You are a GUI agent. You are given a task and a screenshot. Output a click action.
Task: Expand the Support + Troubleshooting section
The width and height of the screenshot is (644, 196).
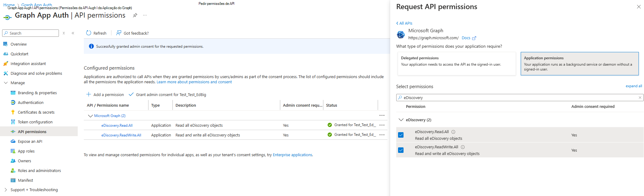coord(6,190)
